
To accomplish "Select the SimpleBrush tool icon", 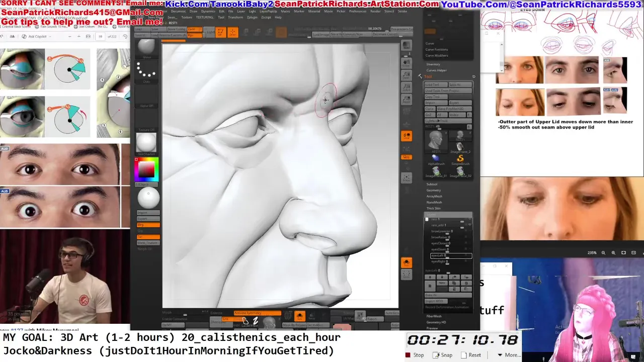I will pos(460,159).
